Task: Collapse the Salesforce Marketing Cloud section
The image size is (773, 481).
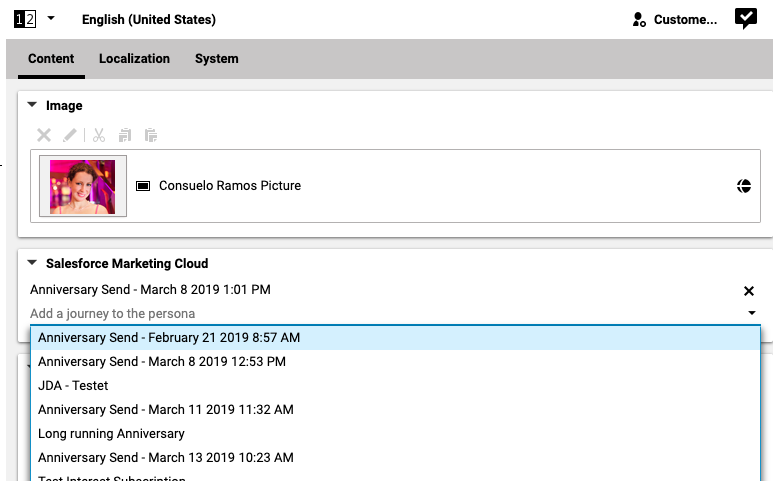Action: click(32, 263)
